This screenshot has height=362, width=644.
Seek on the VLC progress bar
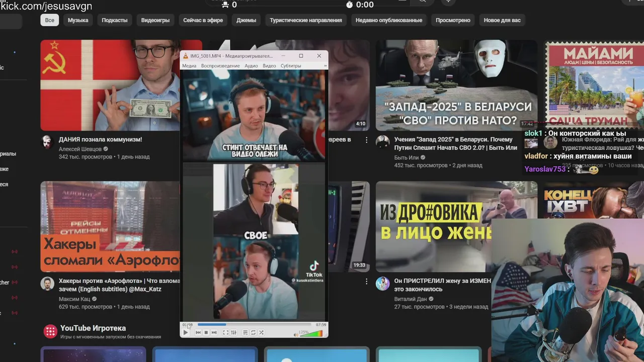point(254,324)
